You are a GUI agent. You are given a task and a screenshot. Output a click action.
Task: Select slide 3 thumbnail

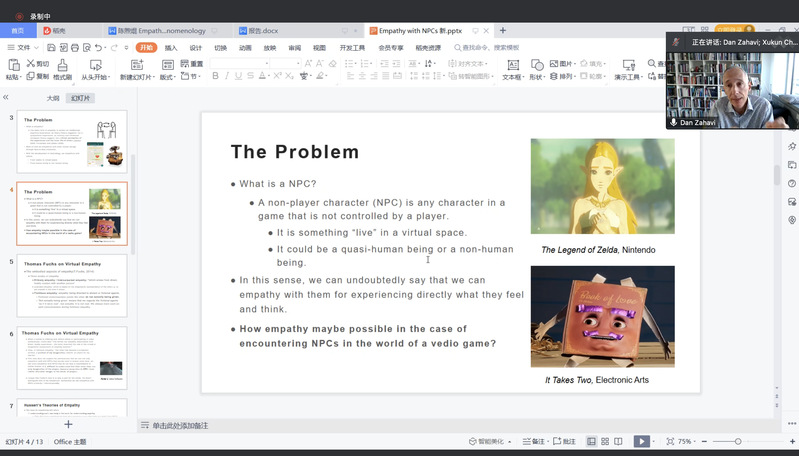point(72,142)
